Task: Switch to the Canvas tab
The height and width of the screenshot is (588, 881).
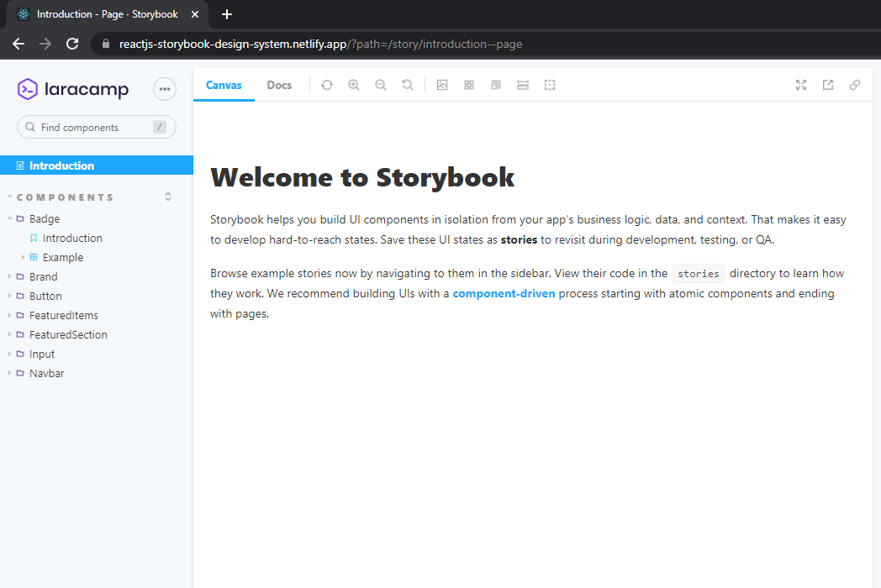Action: (x=224, y=85)
